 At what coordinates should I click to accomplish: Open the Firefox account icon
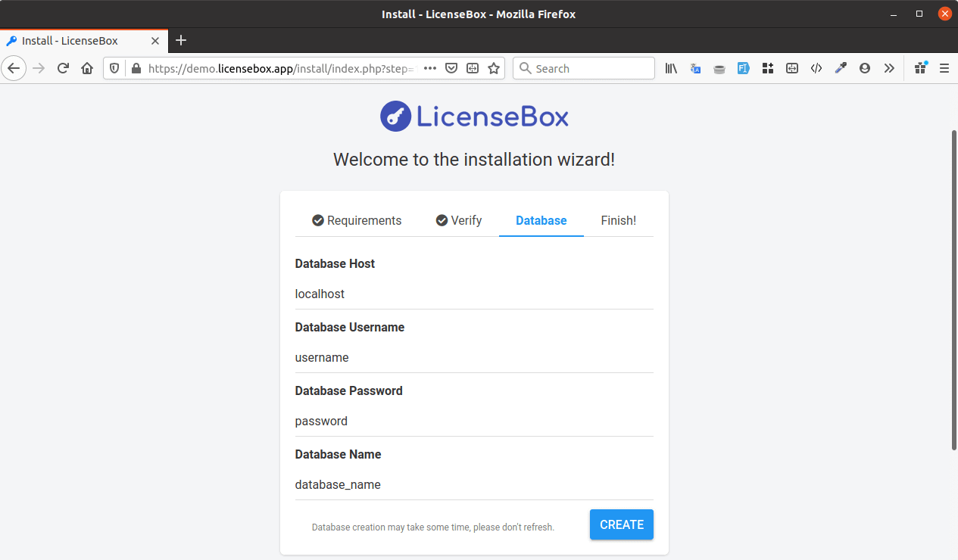click(x=865, y=68)
